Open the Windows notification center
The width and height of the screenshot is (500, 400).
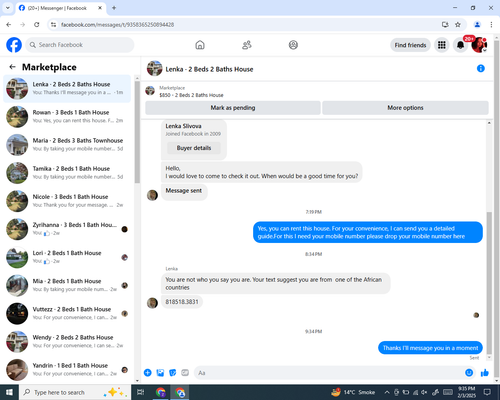[487, 392]
